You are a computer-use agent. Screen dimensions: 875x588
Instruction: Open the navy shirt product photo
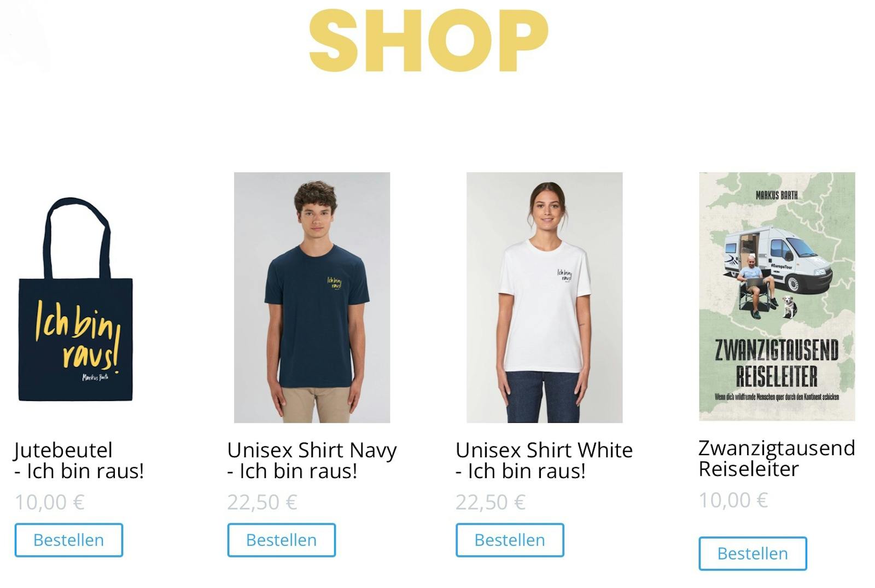pos(312,298)
